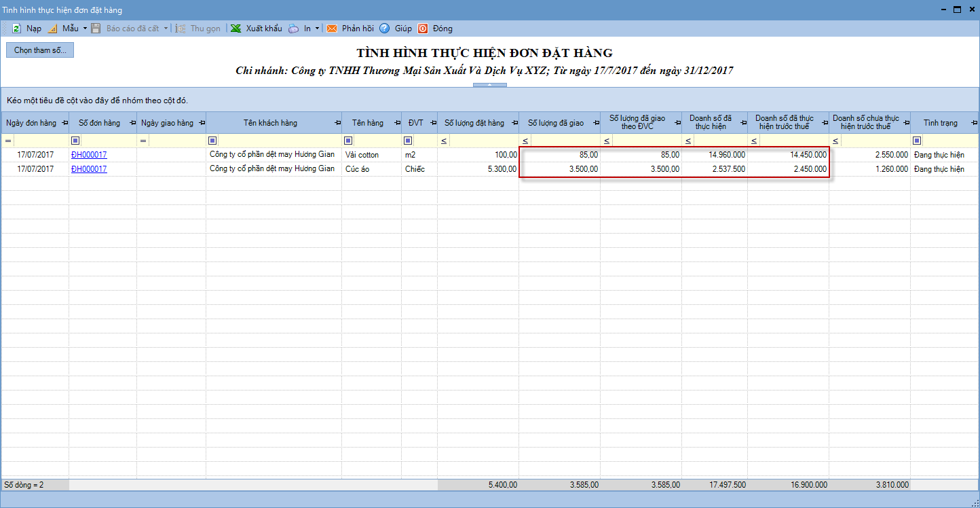Collapse the report header panel handle
Image resolution: width=980 pixels, height=508 pixels.
pos(489,85)
